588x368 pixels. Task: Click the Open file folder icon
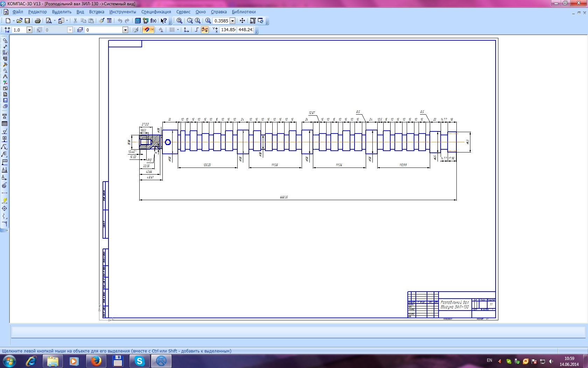point(20,21)
